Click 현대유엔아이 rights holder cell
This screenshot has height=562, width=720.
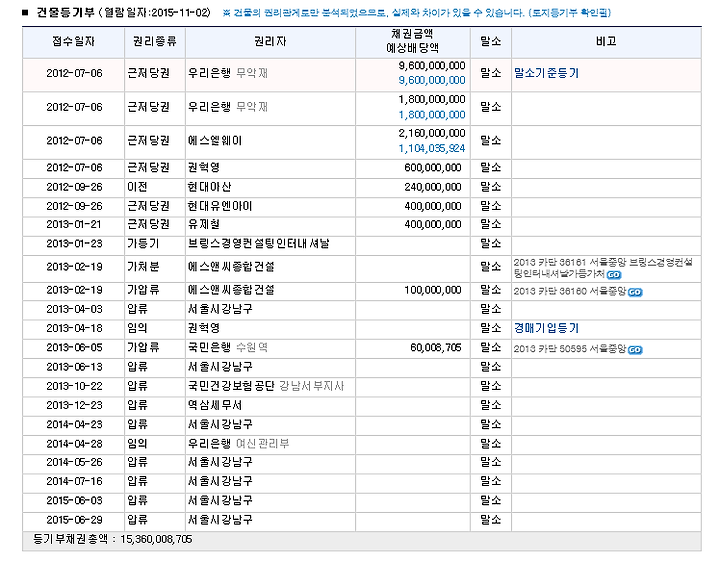pyautogui.click(x=220, y=206)
